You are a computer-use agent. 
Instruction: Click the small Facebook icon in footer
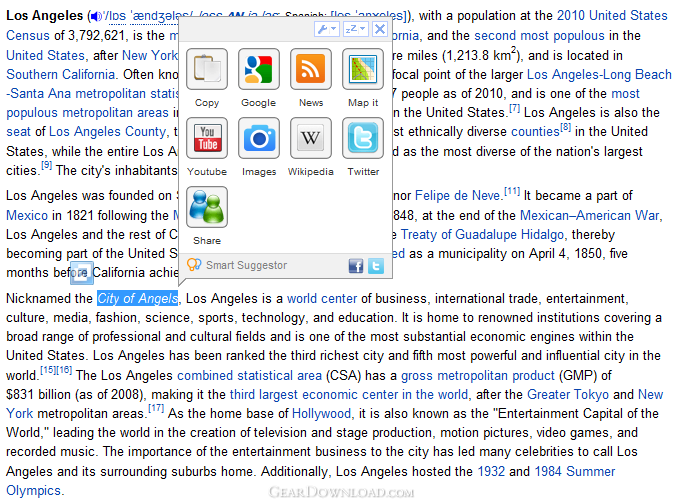tap(356, 266)
